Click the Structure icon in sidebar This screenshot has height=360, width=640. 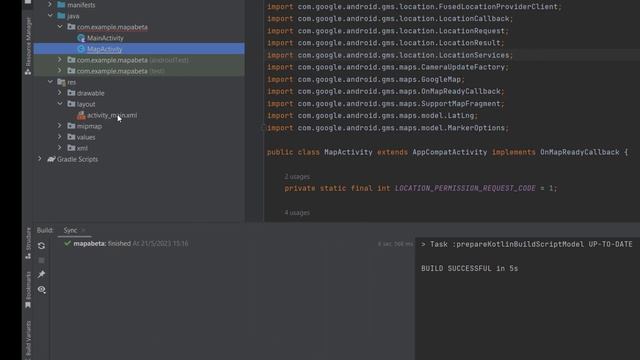[28, 256]
